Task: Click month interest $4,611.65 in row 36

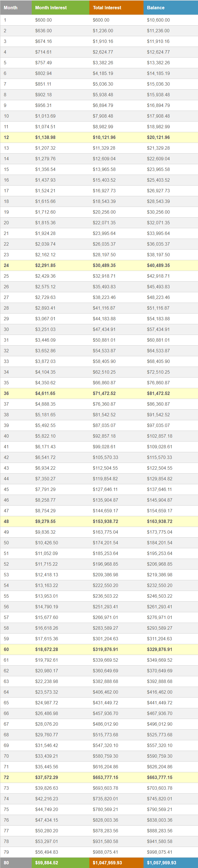Action: tap(45, 394)
